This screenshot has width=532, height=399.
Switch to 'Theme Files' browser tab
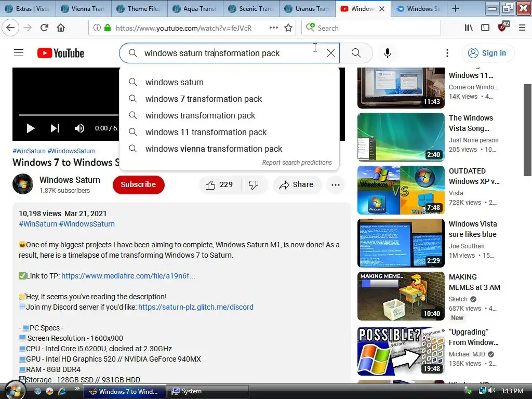point(139,8)
